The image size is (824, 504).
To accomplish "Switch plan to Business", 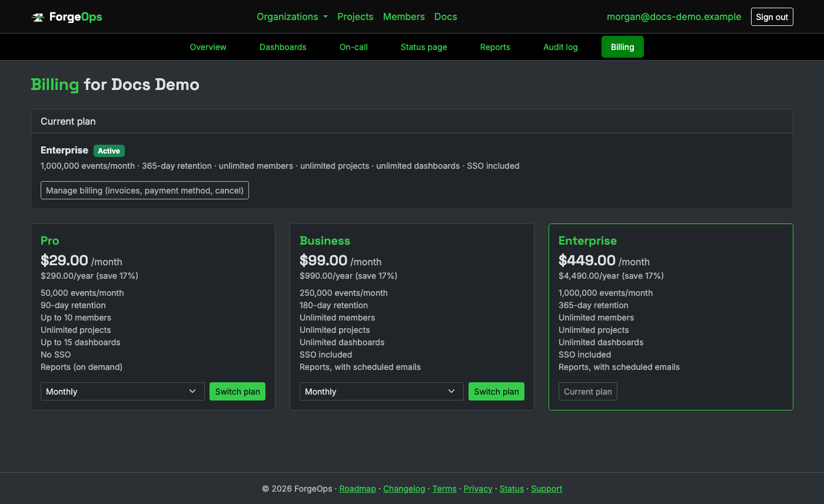I will pos(496,392).
